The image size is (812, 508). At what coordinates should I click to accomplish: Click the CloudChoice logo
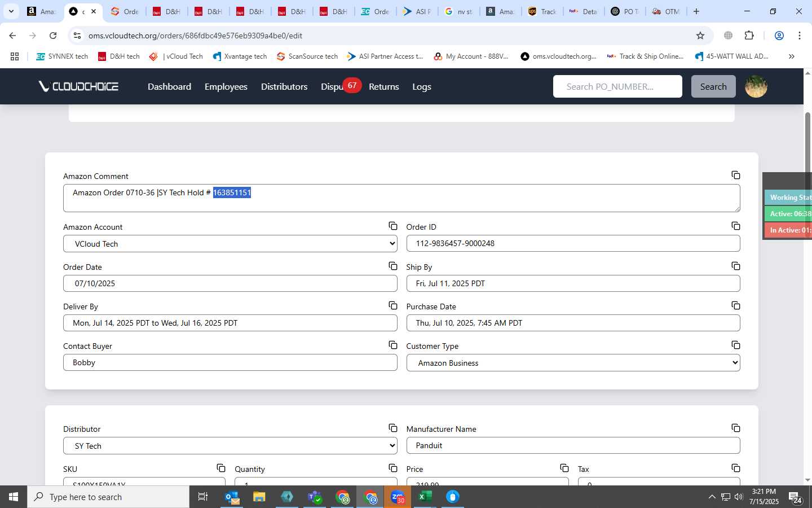tap(78, 86)
